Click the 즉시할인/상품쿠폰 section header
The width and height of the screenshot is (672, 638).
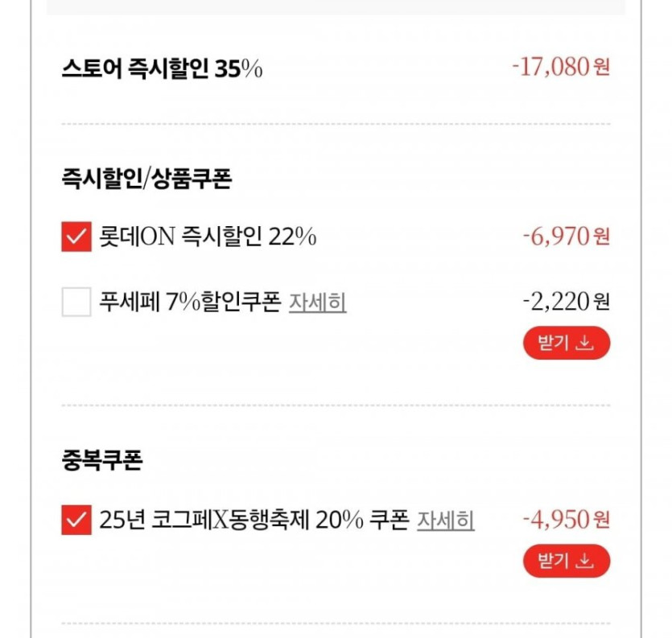pos(146,179)
